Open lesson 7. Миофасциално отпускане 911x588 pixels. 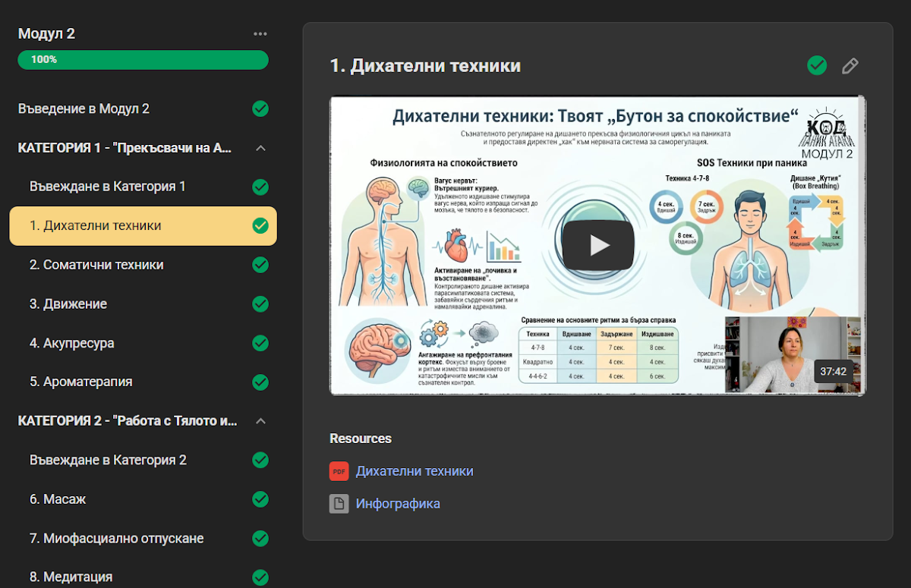117,539
